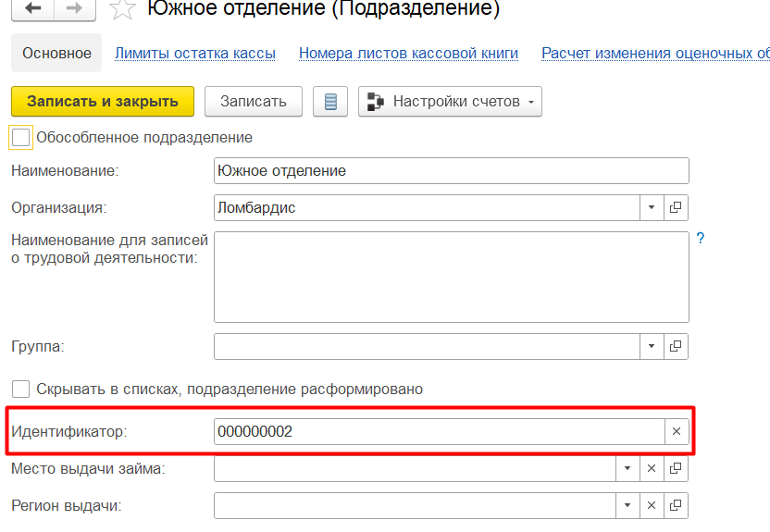This screenshot has width=770, height=532.
Task: Expand the Организация dropdown list
Action: pyautogui.click(x=652, y=207)
